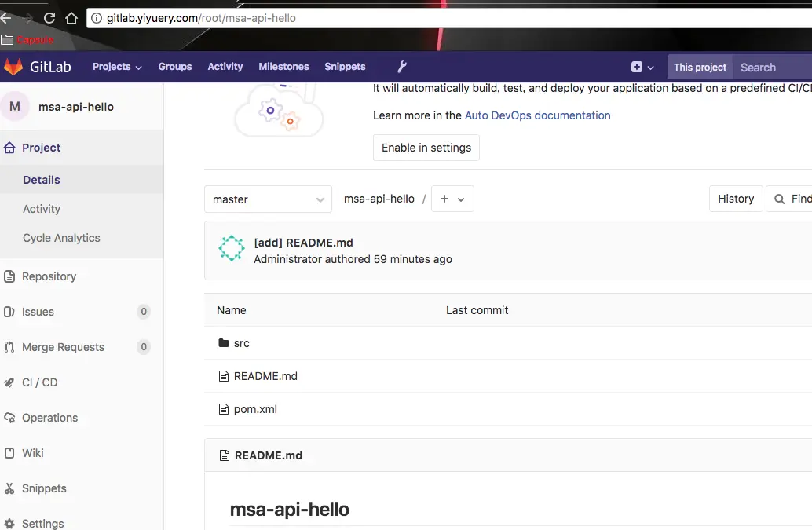Open Groups in the top navbar

click(175, 67)
